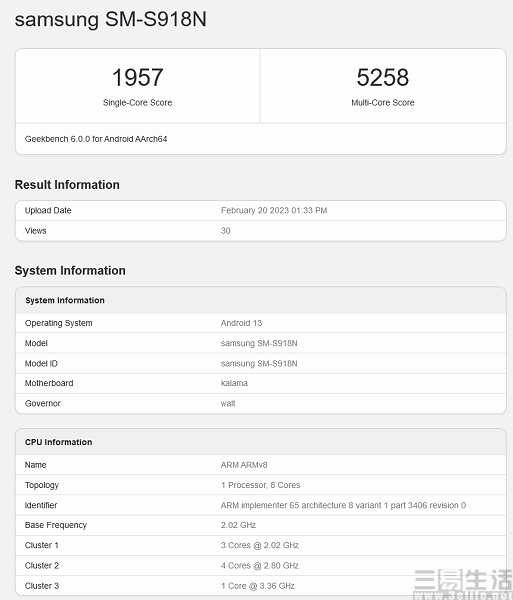Select the 5258 multi-core score value
This screenshot has height=600, width=513.
(x=383, y=77)
